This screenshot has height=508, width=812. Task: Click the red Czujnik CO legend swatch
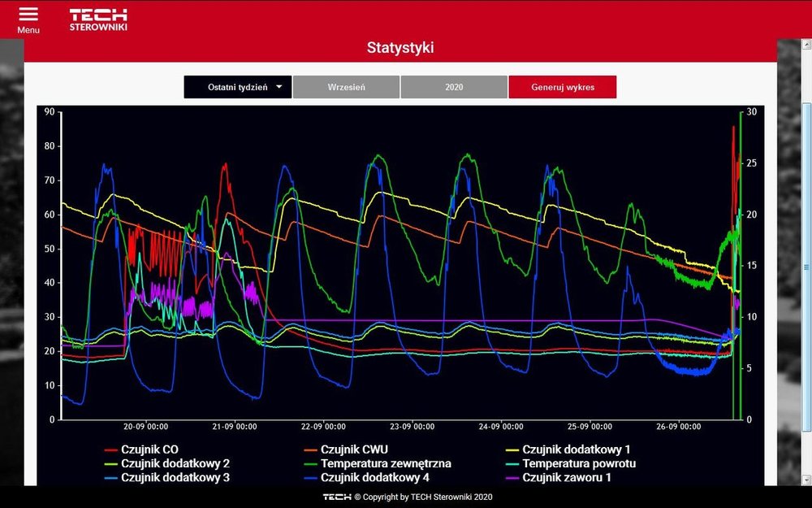(111, 449)
